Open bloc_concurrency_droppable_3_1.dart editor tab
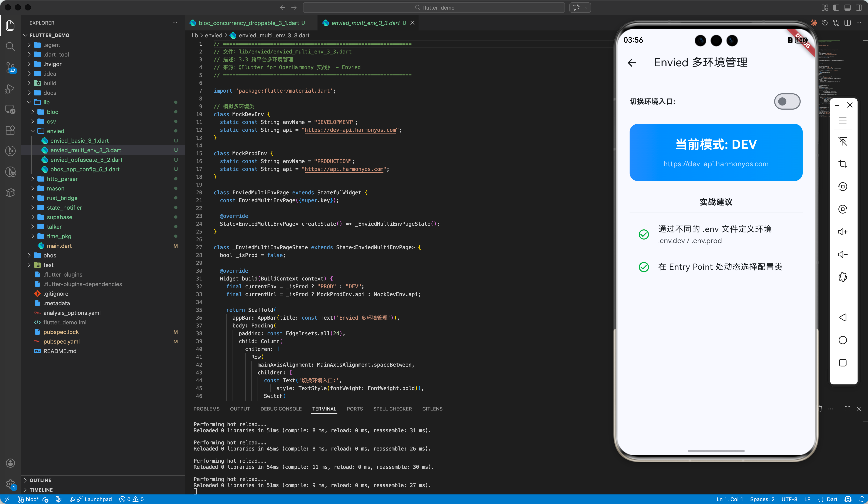The image size is (868, 504). (248, 23)
